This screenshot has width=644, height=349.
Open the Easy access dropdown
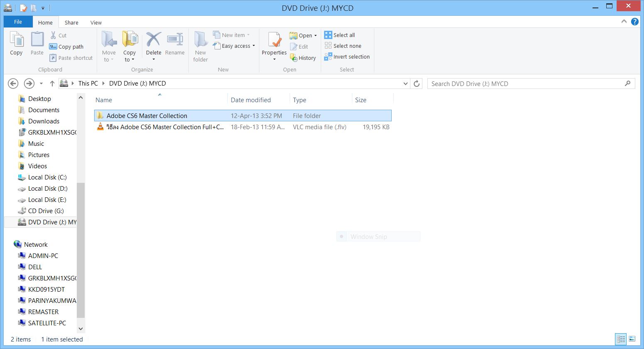pos(234,46)
